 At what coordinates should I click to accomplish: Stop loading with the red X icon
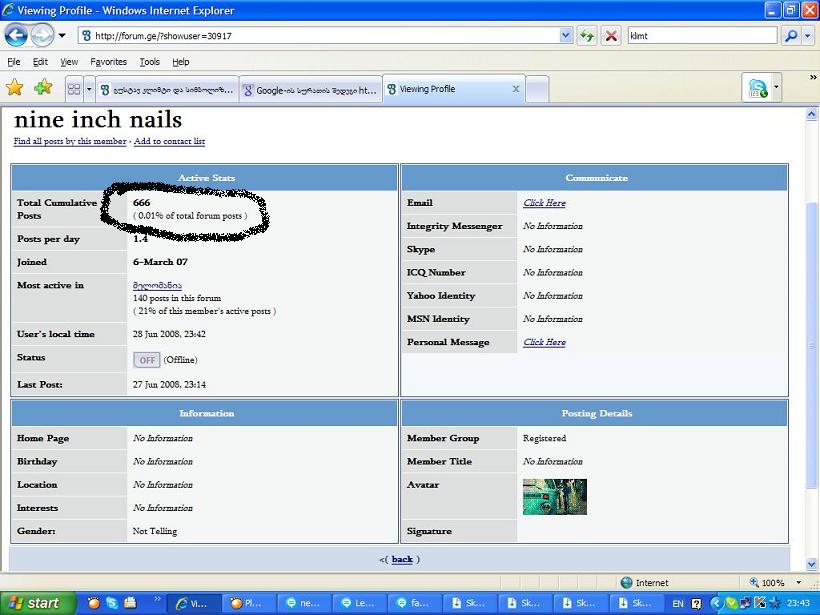click(610, 36)
